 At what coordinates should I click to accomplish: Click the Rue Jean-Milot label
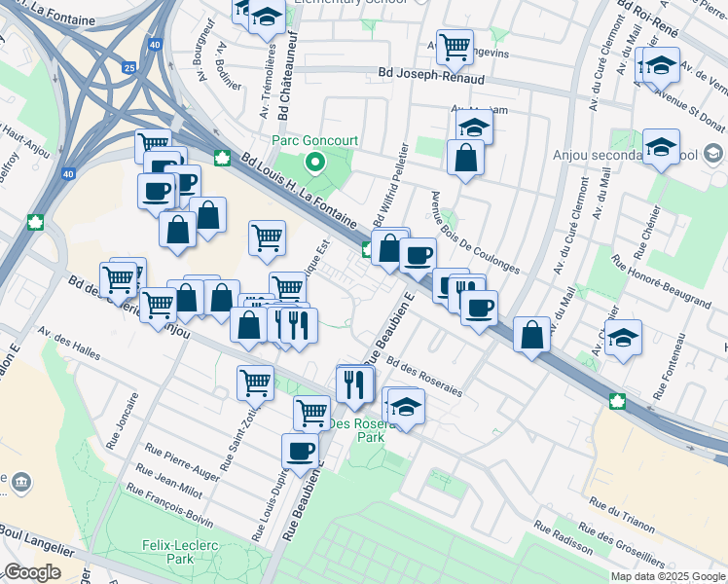click(169, 481)
